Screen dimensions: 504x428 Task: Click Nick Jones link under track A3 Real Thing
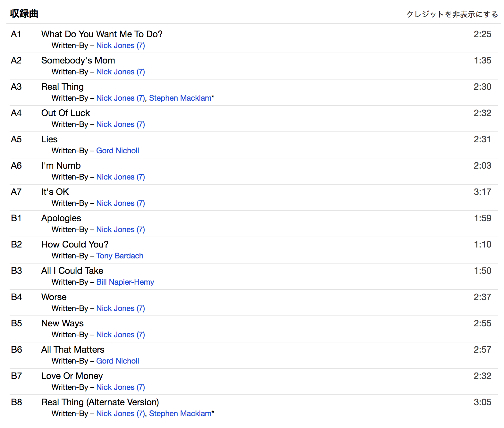120,98
